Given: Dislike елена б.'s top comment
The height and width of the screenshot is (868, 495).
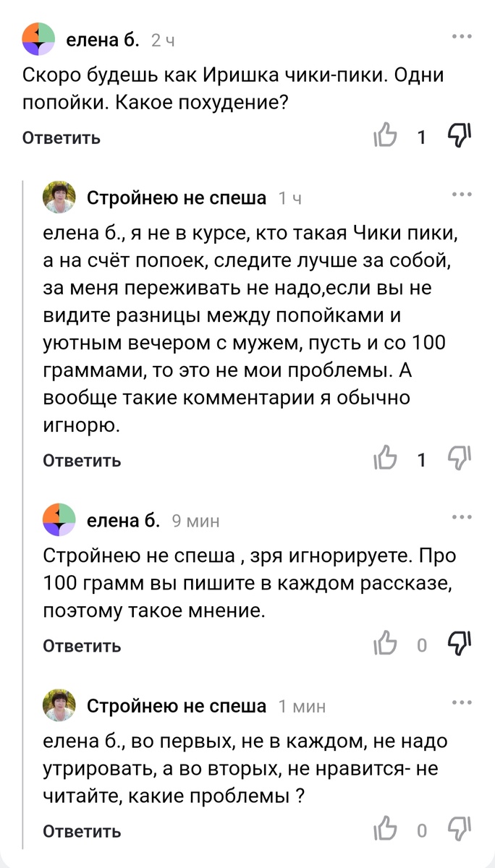Looking at the screenshot, I should 459,135.
